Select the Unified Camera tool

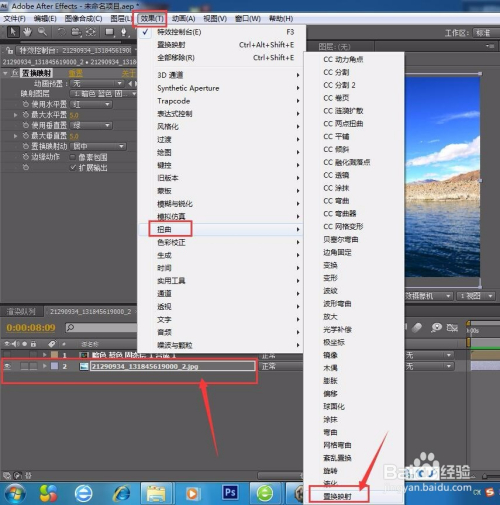tap(76, 32)
